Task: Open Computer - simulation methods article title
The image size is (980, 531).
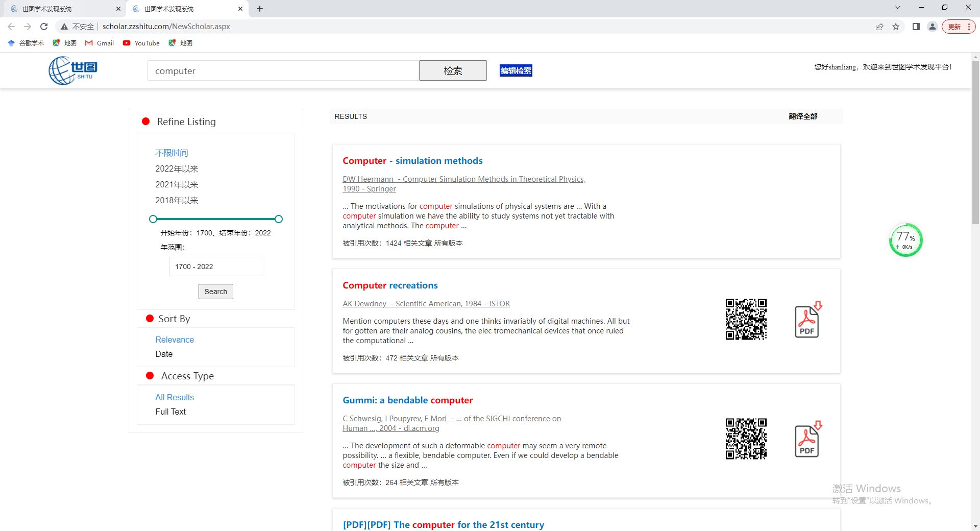Action: (412, 161)
